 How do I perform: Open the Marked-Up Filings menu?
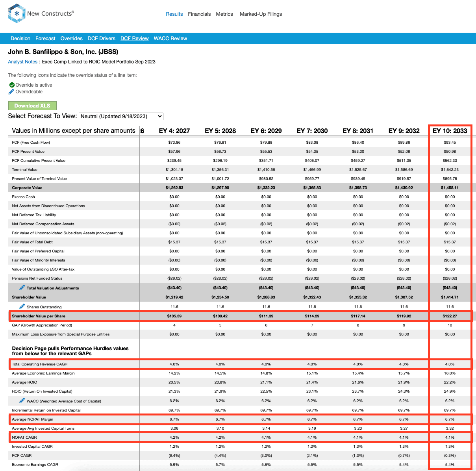261,14
